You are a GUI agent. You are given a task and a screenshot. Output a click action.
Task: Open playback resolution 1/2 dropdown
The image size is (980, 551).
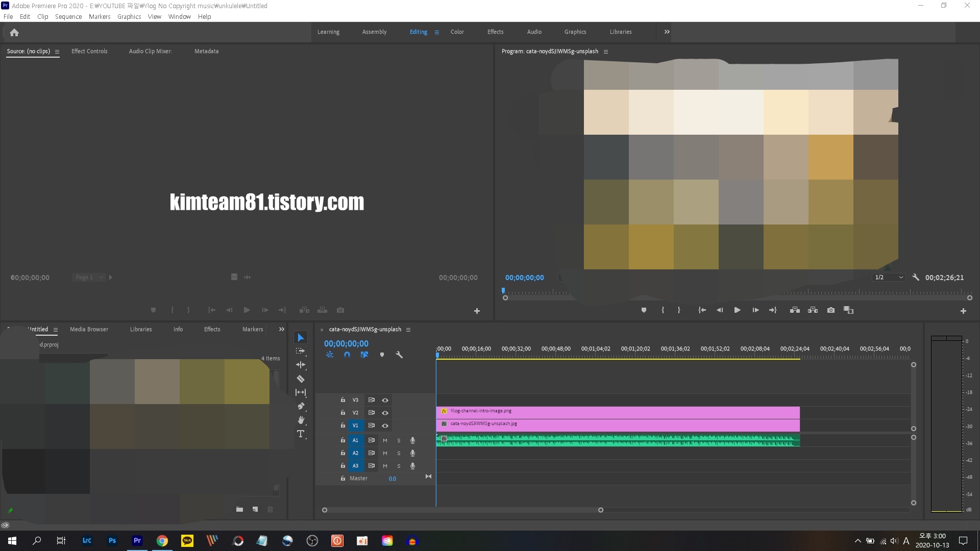(x=889, y=278)
